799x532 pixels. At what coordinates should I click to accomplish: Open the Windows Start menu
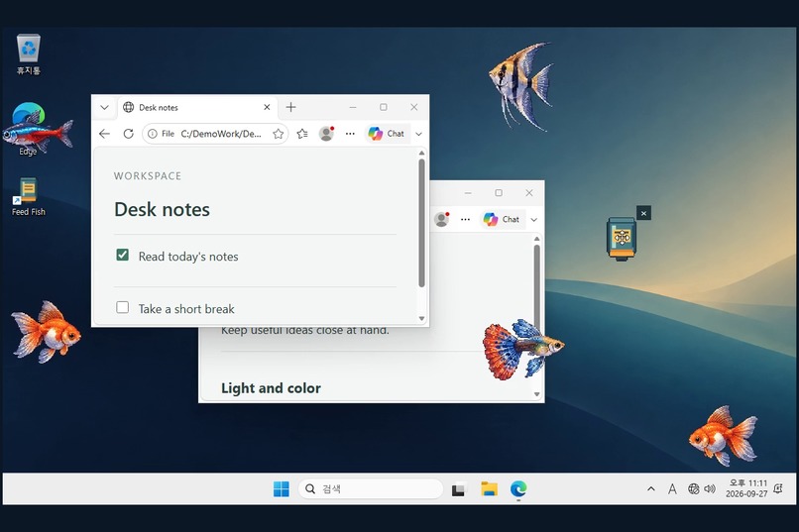pos(281,489)
